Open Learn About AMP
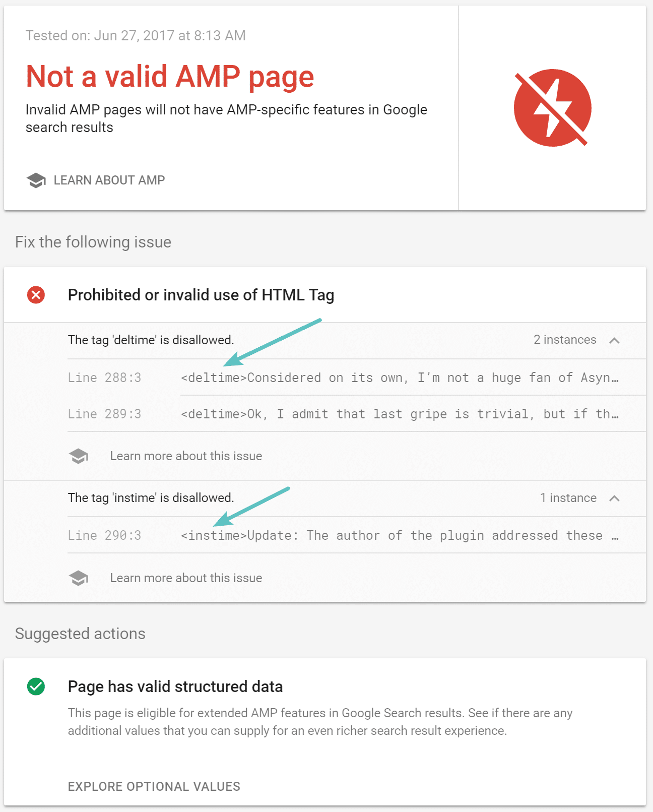The height and width of the screenshot is (812, 653). (x=109, y=180)
